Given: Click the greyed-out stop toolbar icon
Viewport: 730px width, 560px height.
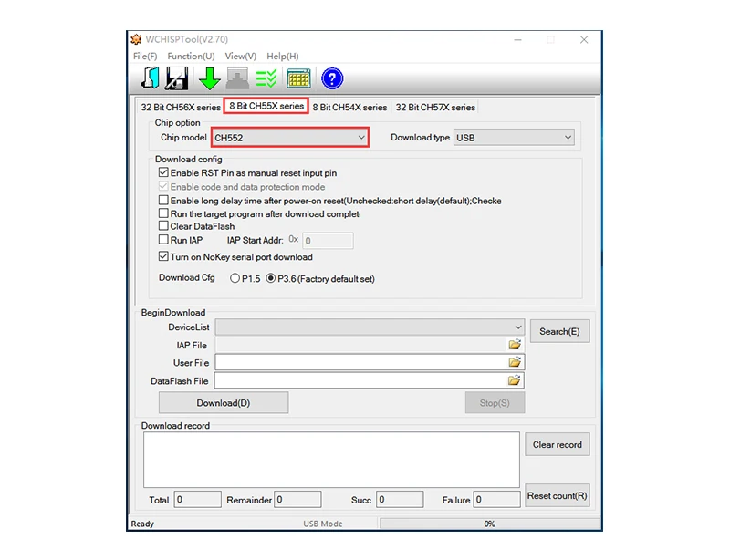Looking at the screenshot, I should 237,78.
